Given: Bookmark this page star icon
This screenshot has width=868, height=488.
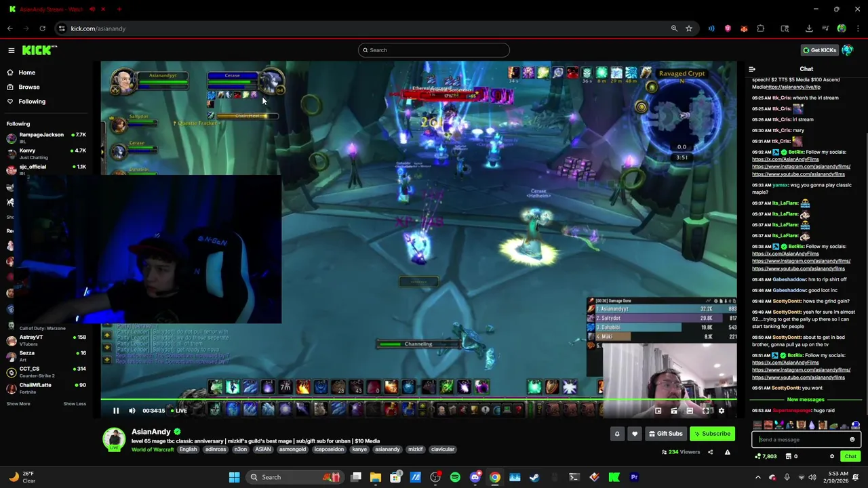Looking at the screenshot, I should click(689, 28).
